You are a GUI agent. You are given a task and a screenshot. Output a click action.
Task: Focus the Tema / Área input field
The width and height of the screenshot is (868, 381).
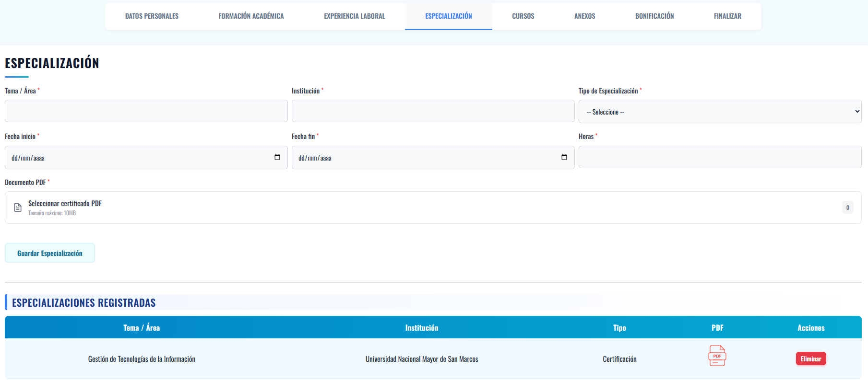[146, 111]
